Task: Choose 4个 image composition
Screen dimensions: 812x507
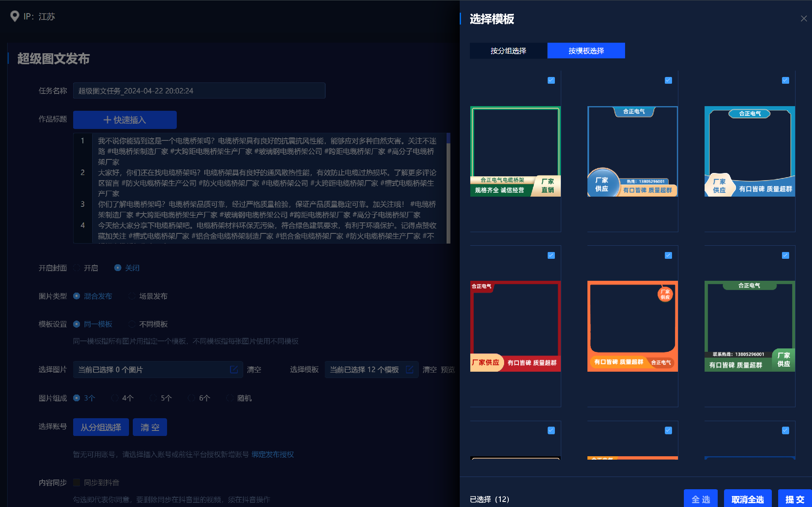Action: (115, 398)
